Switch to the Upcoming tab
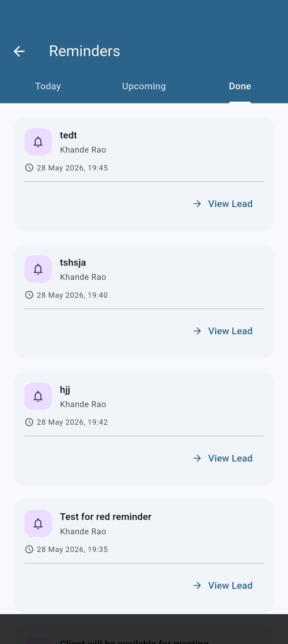Screen dimensions: 288x644 pos(144,86)
